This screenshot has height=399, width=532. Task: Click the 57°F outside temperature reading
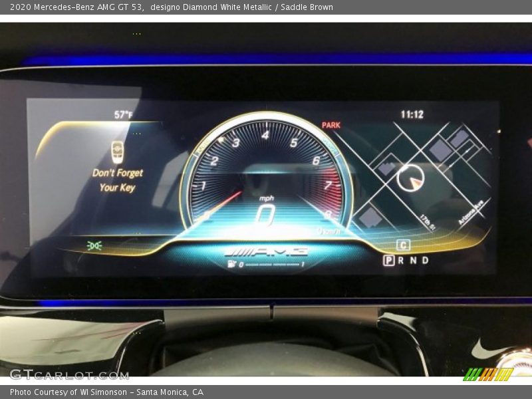[x=123, y=114]
